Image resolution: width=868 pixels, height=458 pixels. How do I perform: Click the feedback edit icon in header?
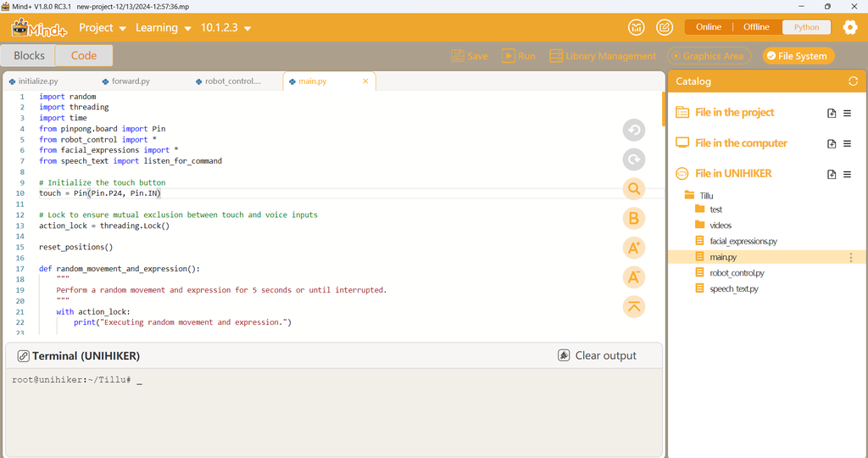[665, 27]
